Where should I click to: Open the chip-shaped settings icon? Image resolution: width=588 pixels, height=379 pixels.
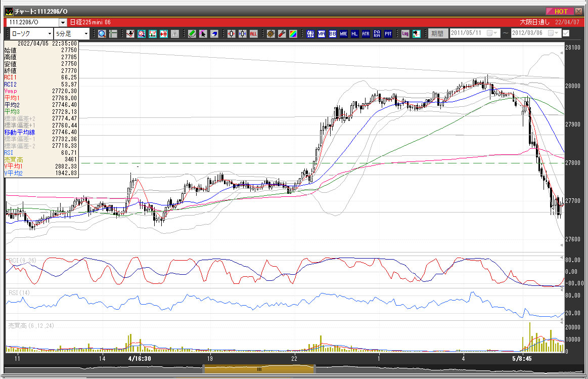tap(271, 34)
